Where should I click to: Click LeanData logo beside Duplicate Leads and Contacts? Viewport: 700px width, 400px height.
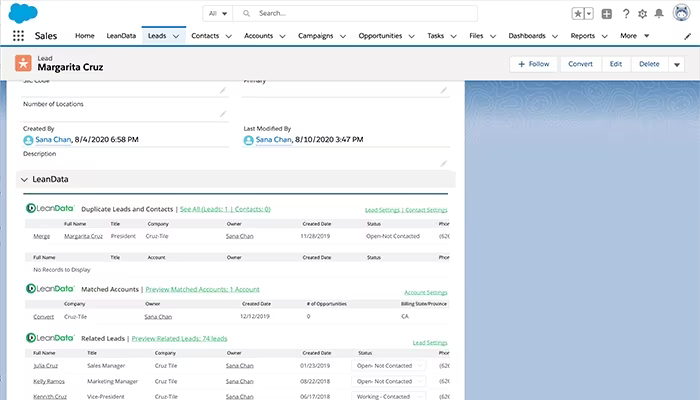point(50,208)
